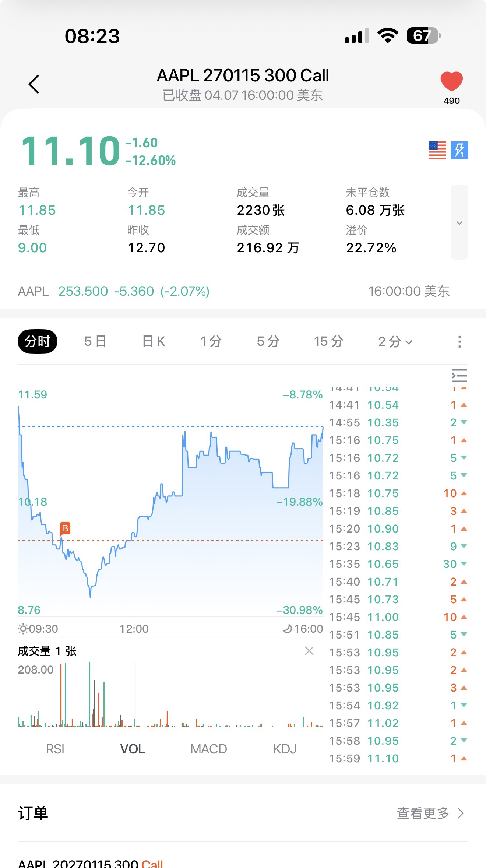The image size is (486, 868).
Task: Tap the US flag market icon
Action: (437, 150)
